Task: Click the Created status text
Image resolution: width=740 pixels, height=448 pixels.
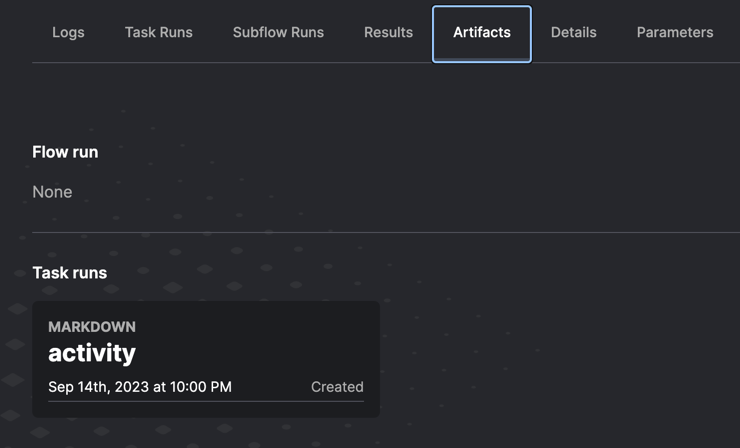Action: pos(337,387)
